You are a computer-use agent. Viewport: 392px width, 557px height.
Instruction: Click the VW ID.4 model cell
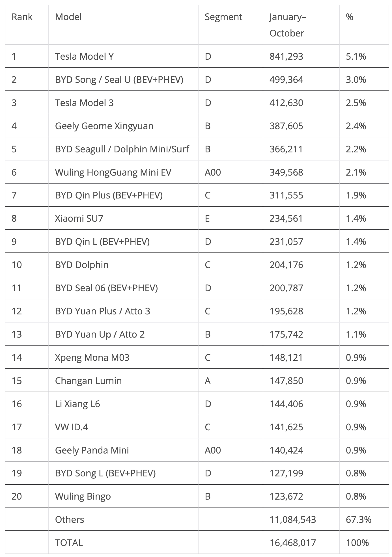coord(72,427)
